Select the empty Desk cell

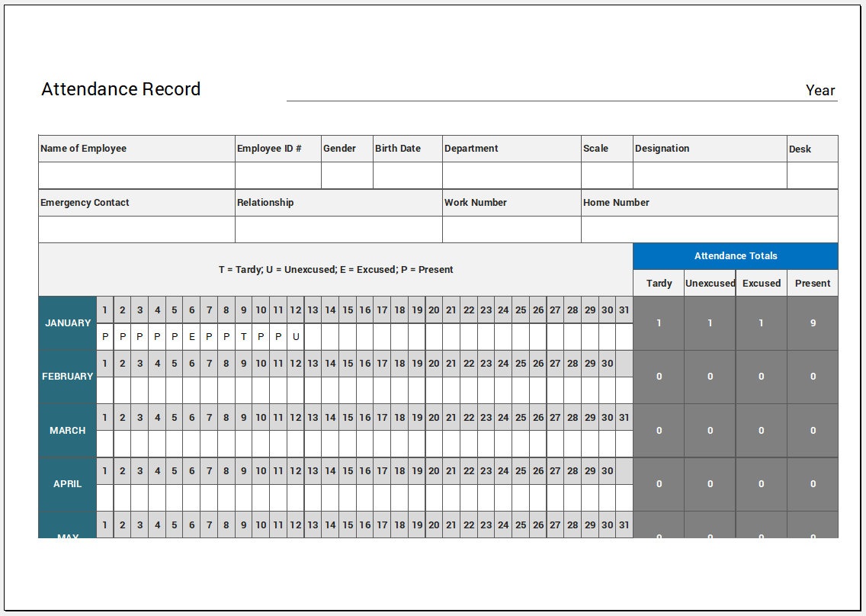coord(813,175)
